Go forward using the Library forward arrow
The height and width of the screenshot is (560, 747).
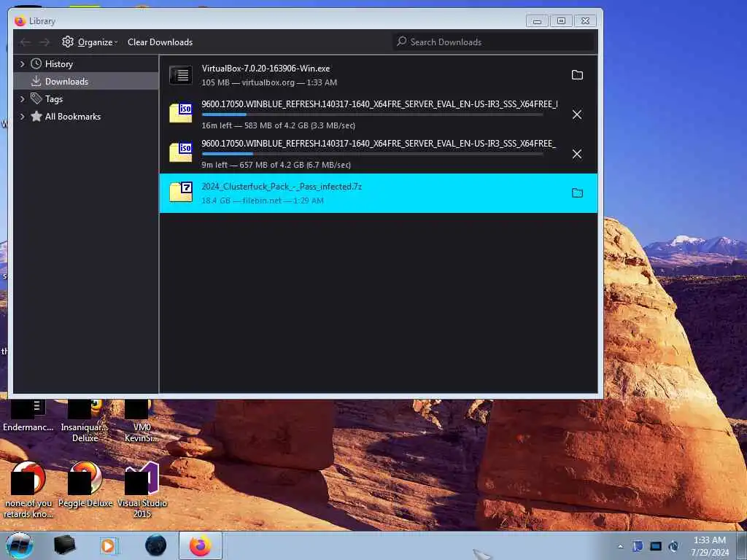coord(44,42)
